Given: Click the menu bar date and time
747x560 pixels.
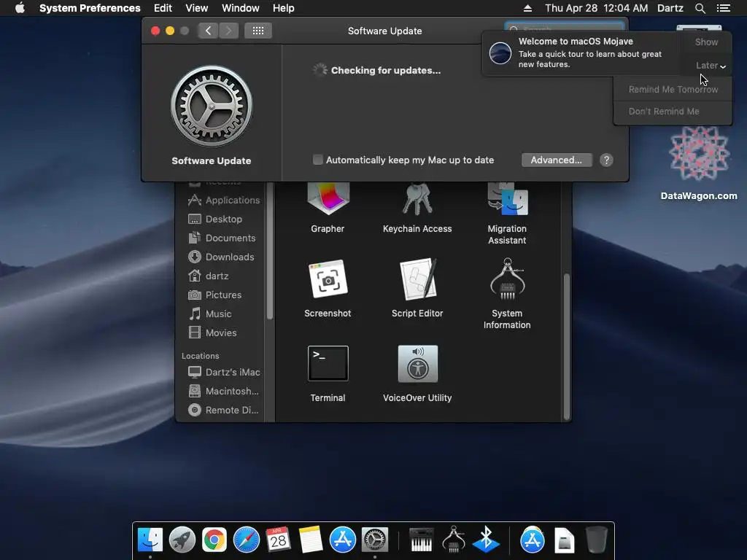Looking at the screenshot, I should tap(596, 8).
